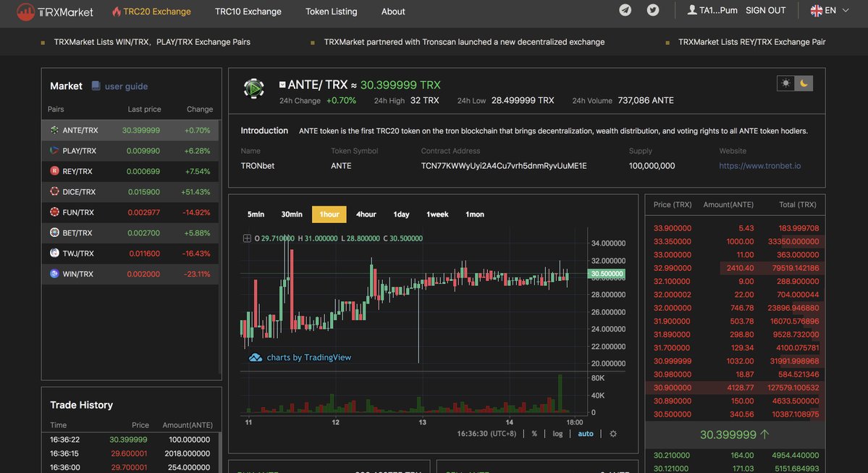This screenshot has width=868, height=473.
Task: Click the 30.500000 current price marker
Action: (606, 274)
